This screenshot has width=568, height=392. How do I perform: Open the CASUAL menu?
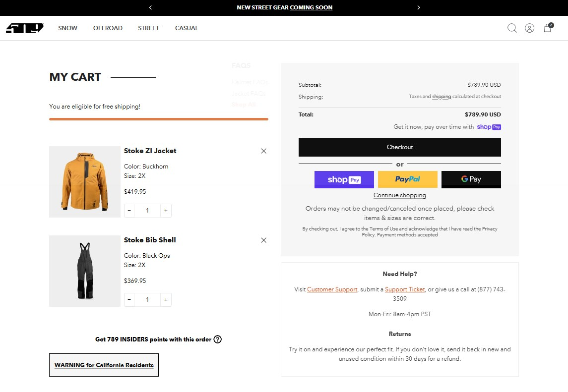[187, 28]
